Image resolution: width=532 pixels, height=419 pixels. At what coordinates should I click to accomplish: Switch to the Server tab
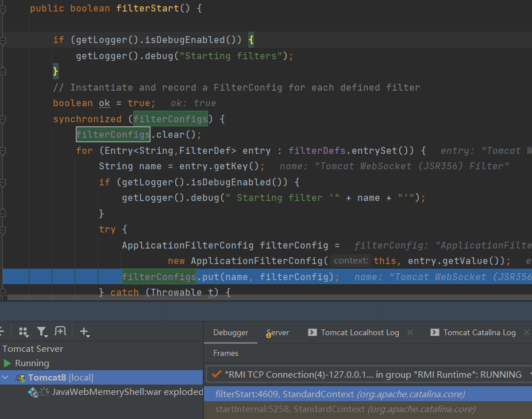pos(278,333)
